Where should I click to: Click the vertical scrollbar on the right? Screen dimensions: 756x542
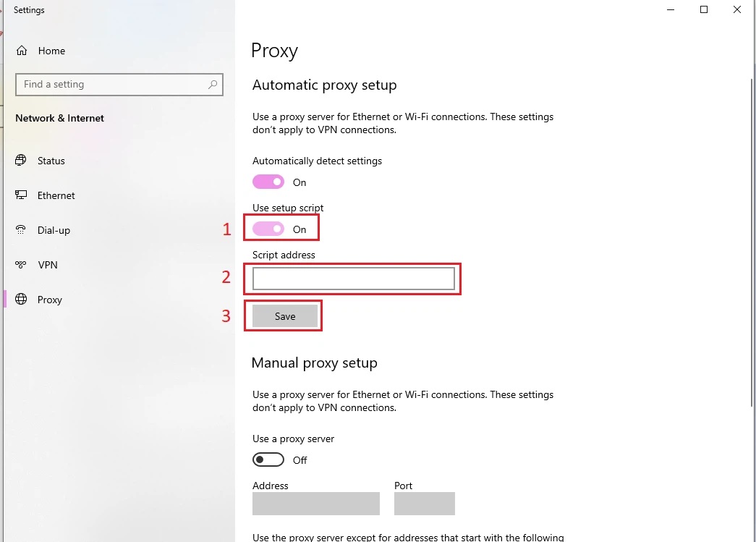(x=752, y=241)
